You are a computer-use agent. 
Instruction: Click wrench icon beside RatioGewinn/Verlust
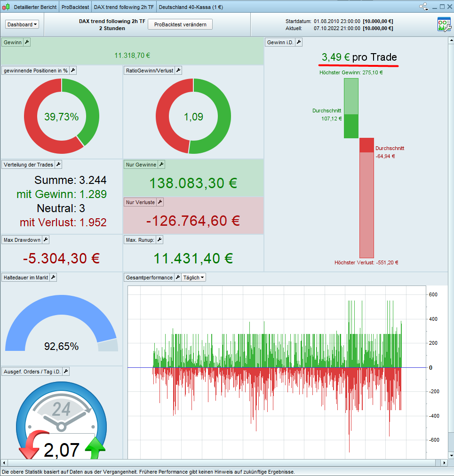tap(179, 71)
